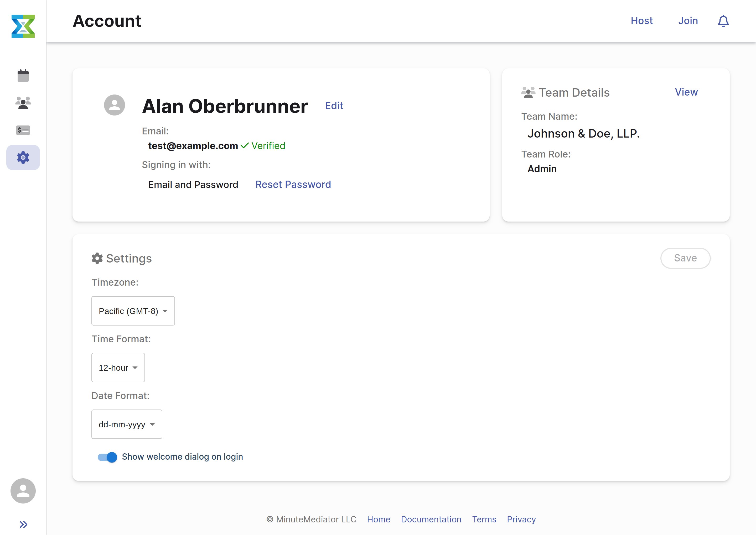The width and height of the screenshot is (756, 535).
Task: Expand the sidebar with the double-arrow control
Action: point(23,524)
